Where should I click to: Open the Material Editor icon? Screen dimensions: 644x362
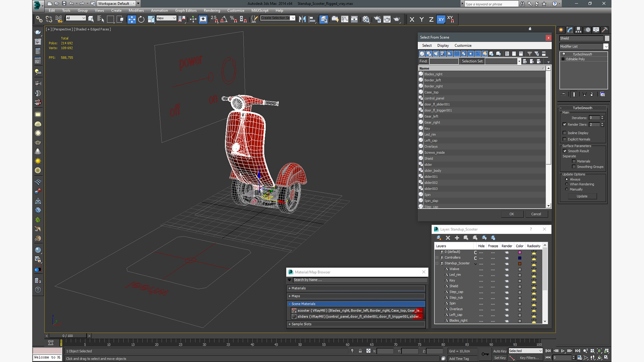pyautogui.click(x=366, y=19)
